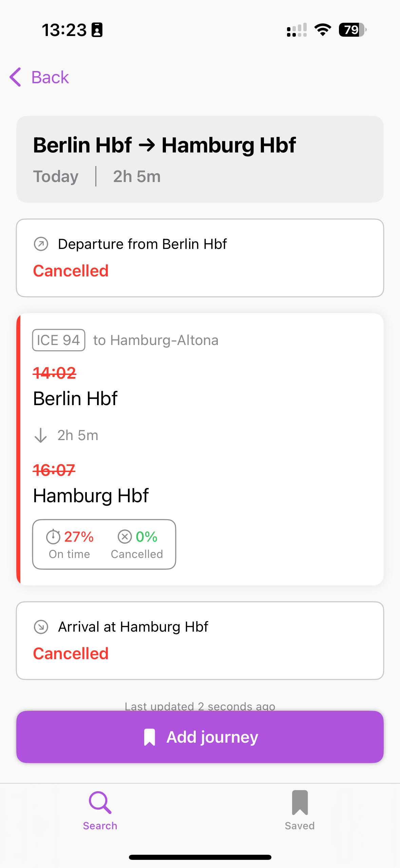Image resolution: width=400 pixels, height=868 pixels.
Task: Tap the on-time stopwatch icon
Action: point(53,537)
